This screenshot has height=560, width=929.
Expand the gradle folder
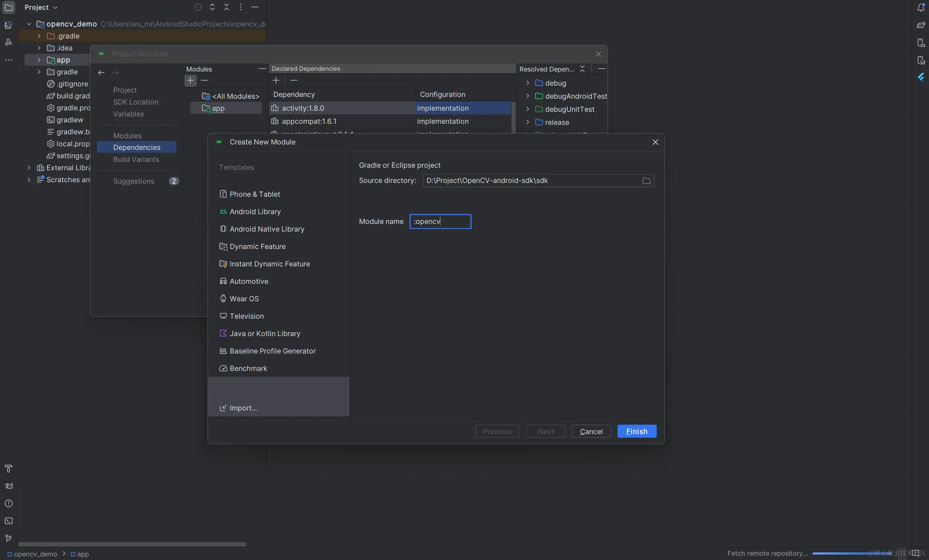(39, 71)
